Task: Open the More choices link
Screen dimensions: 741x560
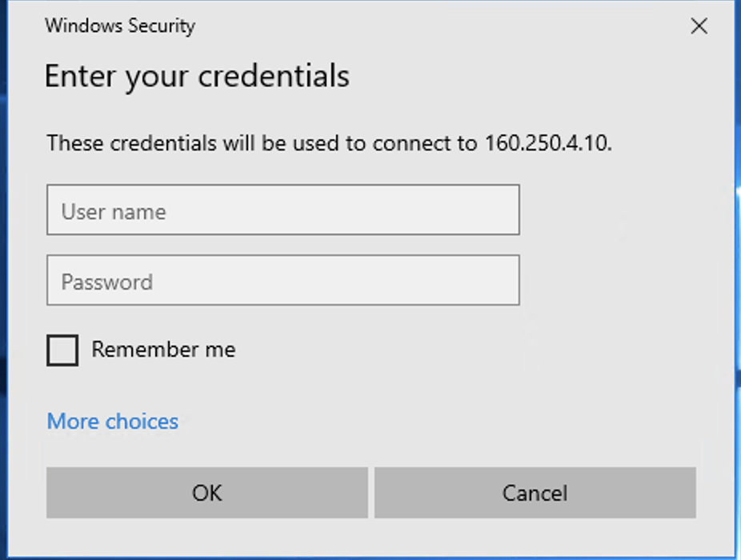Action: (113, 422)
